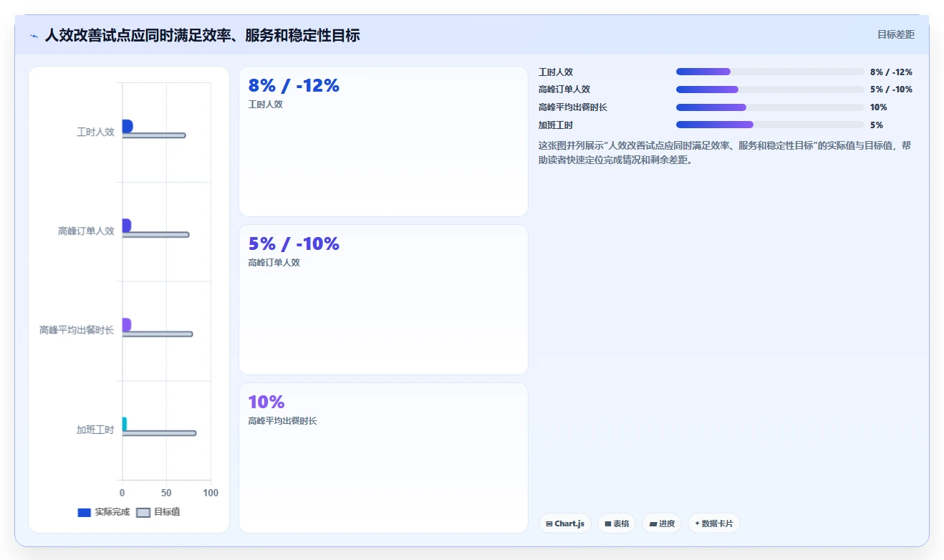The height and width of the screenshot is (560, 944).
Task: Click the 高峰平均出餐时长 chart axis label
Action: coord(77,330)
